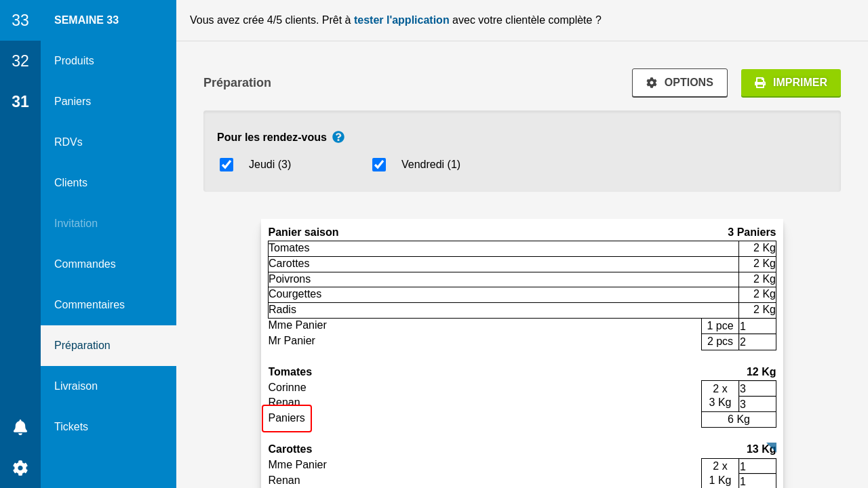
Task: Go to week 31
Action: [x=20, y=102]
